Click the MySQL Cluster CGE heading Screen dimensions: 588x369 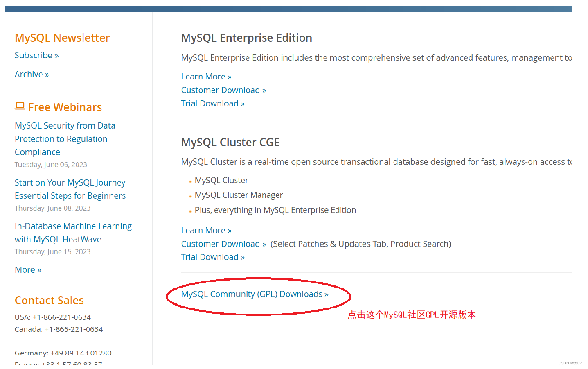(x=230, y=142)
